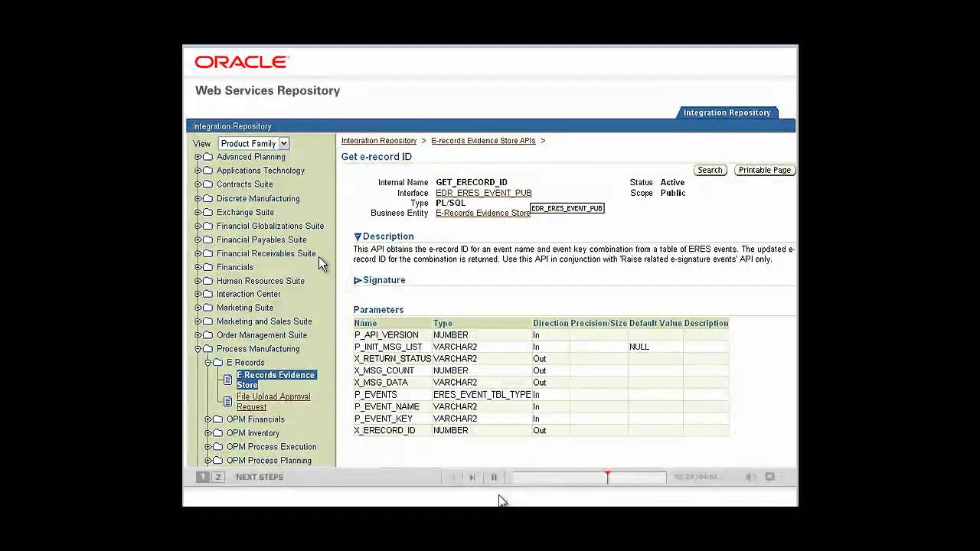Collapse the E Records tree node
The height and width of the screenshot is (551, 980).
207,363
